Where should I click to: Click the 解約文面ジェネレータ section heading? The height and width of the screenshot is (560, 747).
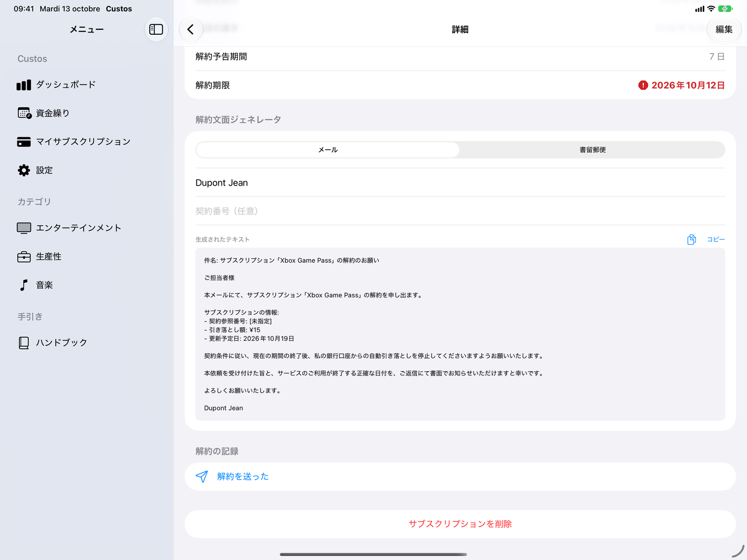tap(238, 119)
